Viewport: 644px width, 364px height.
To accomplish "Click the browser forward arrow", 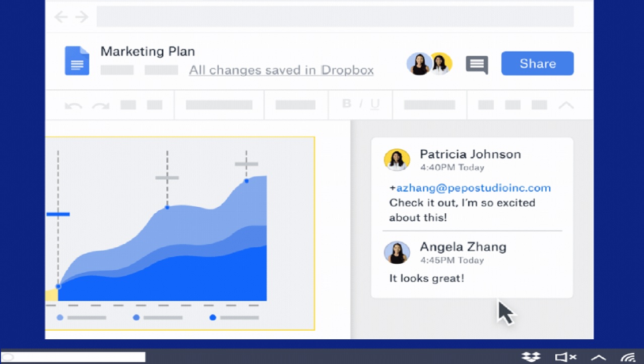I will (82, 17).
